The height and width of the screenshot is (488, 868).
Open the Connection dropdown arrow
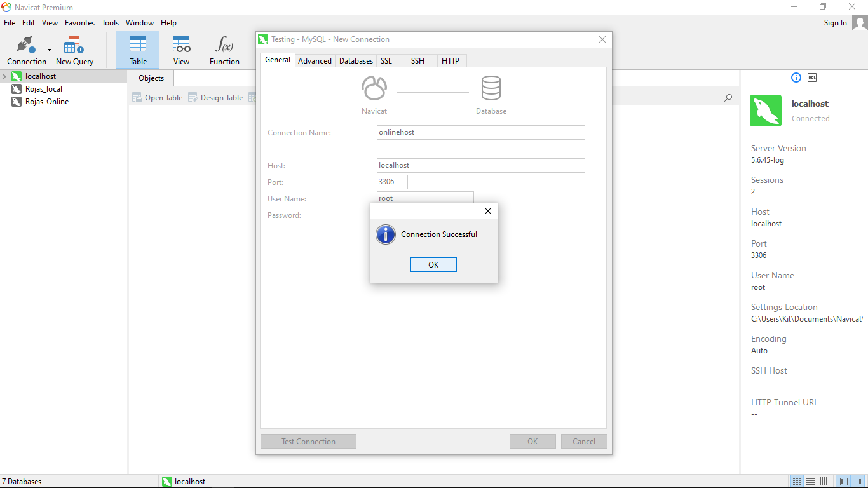pyautogui.click(x=49, y=50)
